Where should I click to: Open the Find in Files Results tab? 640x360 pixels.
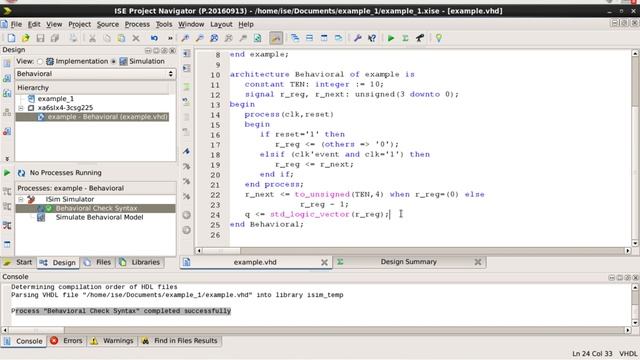coord(180,341)
